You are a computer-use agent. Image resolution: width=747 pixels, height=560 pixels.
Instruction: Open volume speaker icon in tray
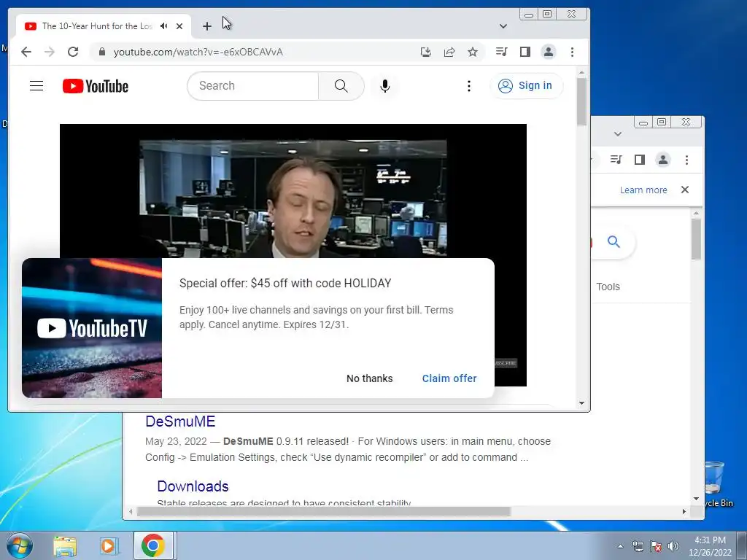tap(673, 546)
